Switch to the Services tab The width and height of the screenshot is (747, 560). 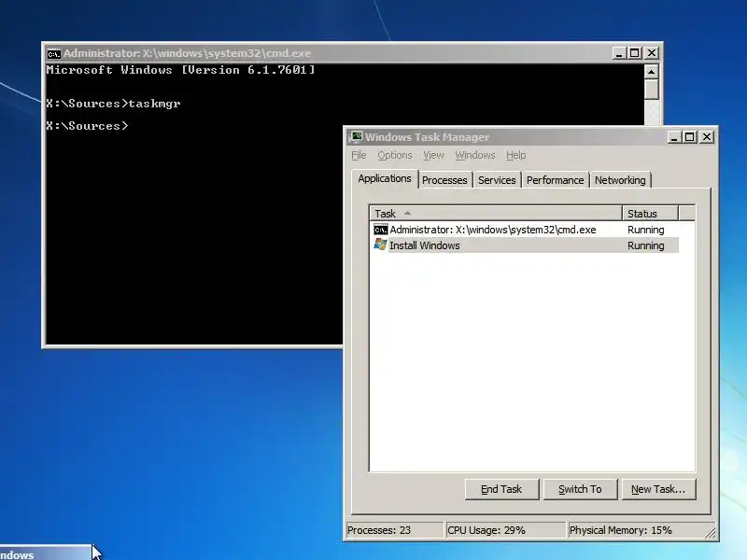click(x=497, y=180)
